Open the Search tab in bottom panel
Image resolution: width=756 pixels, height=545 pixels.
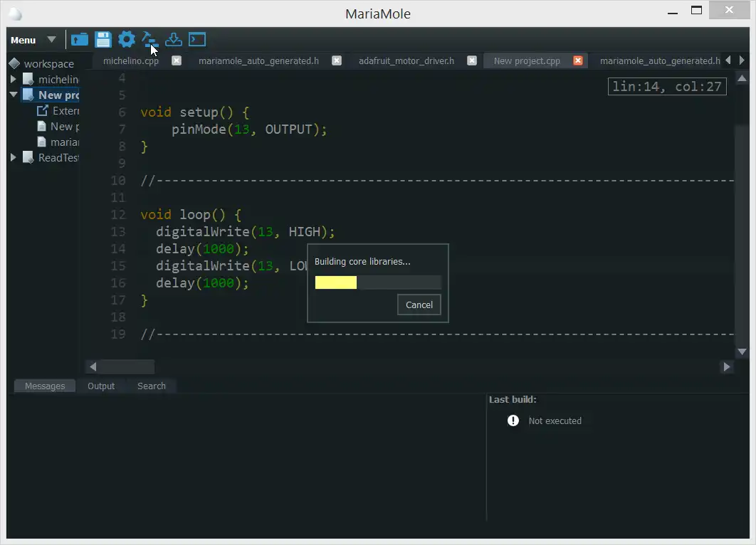point(151,386)
